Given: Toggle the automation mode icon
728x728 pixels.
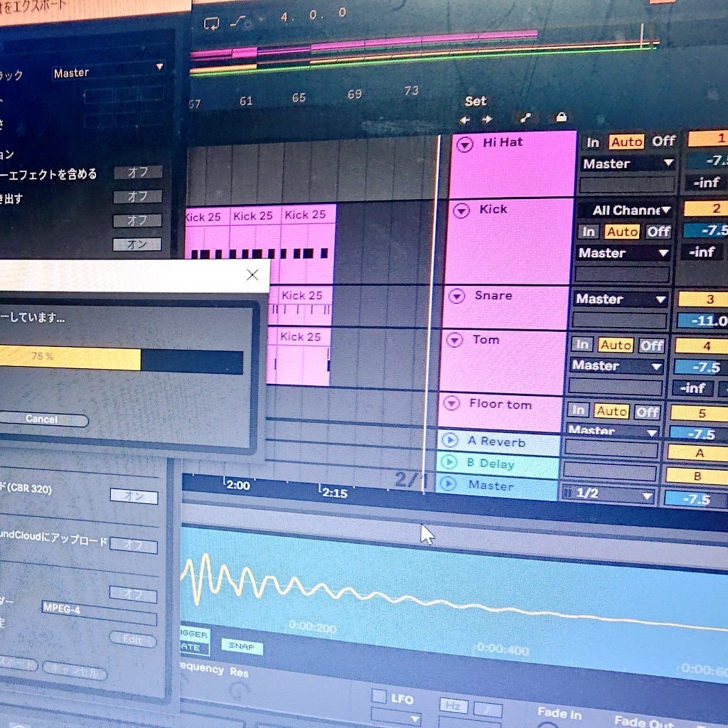Looking at the screenshot, I should pyautogui.click(x=525, y=118).
